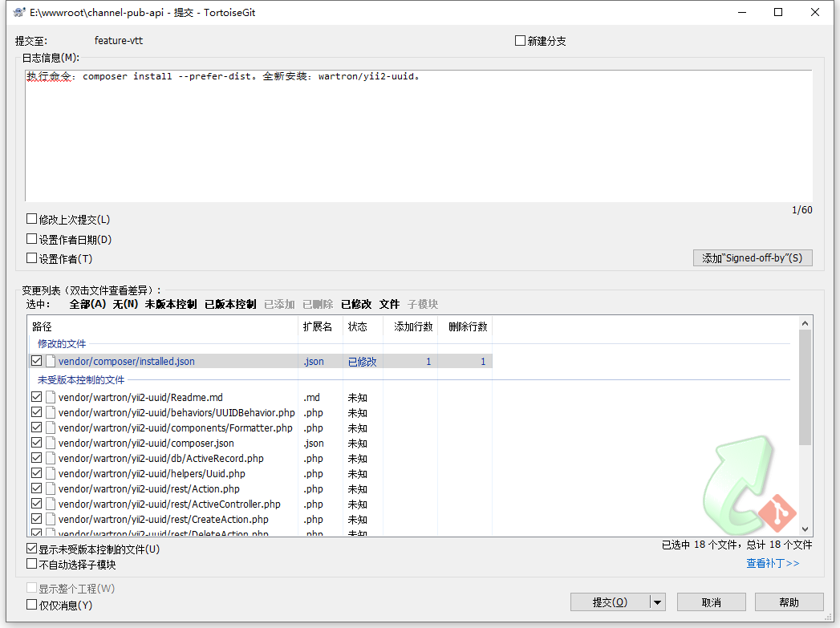The image size is (840, 628).
Task: Select 已修改 files filter
Action: coord(356,304)
